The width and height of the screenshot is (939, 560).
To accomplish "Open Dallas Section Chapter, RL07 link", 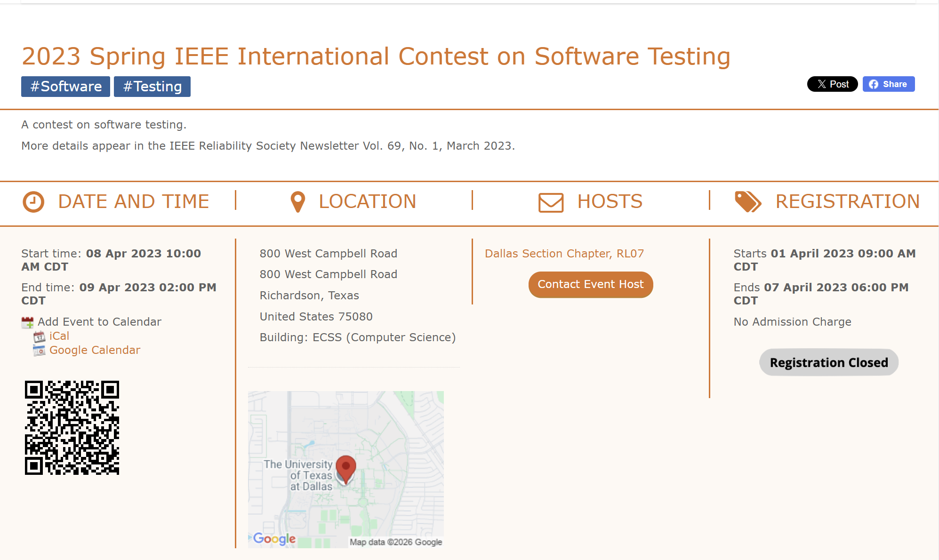I will pyautogui.click(x=564, y=254).
